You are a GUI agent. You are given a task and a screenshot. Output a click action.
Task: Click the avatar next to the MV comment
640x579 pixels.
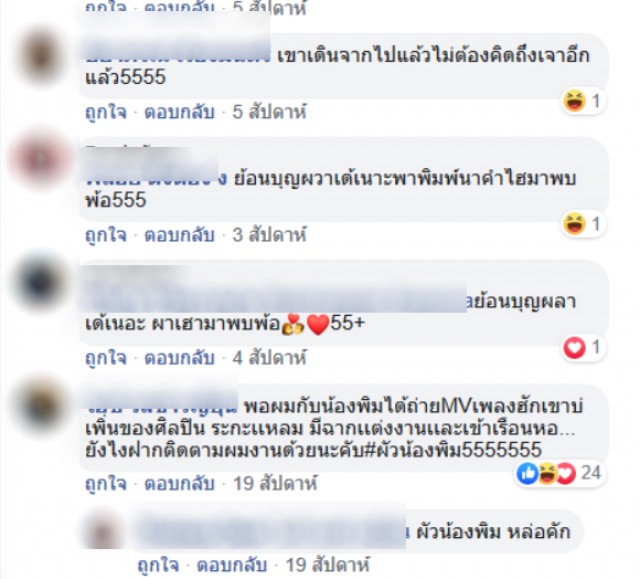(40, 406)
